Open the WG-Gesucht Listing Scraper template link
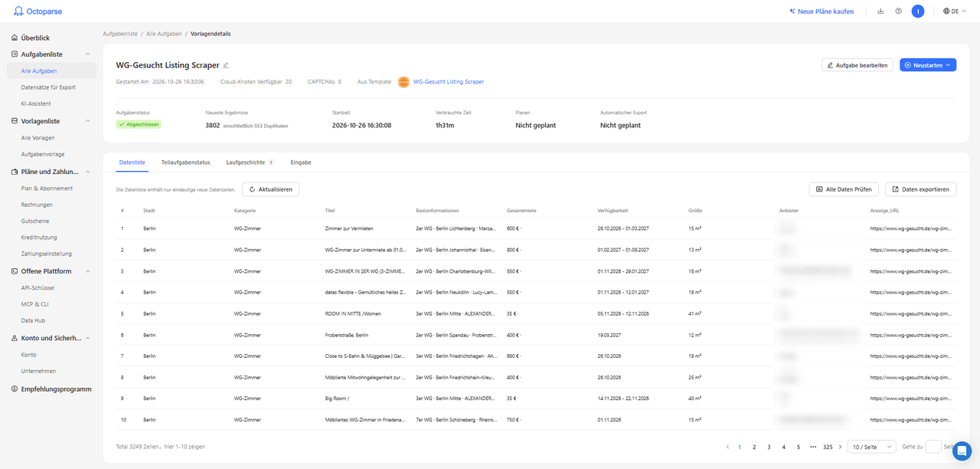 pyautogui.click(x=449, y=81)
